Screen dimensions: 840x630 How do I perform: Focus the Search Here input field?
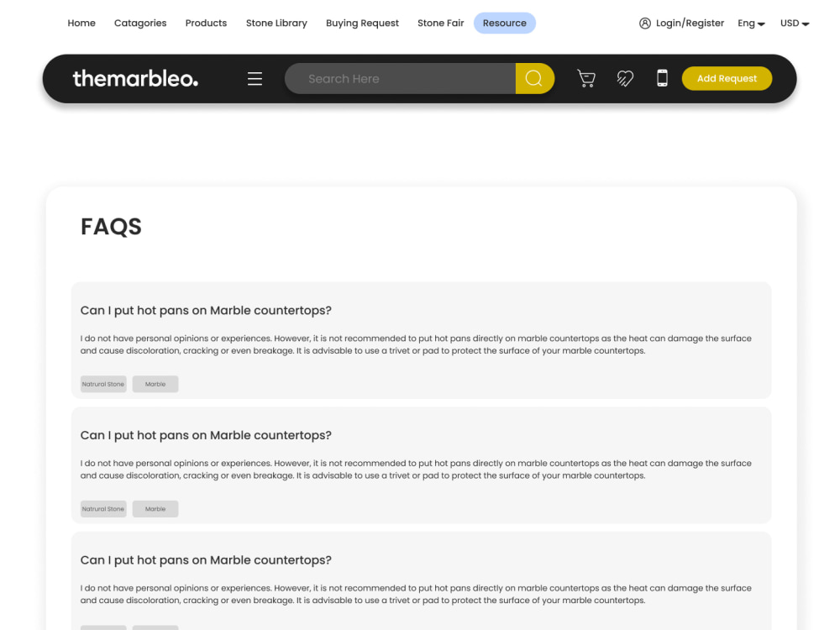[x=400, y=79]
